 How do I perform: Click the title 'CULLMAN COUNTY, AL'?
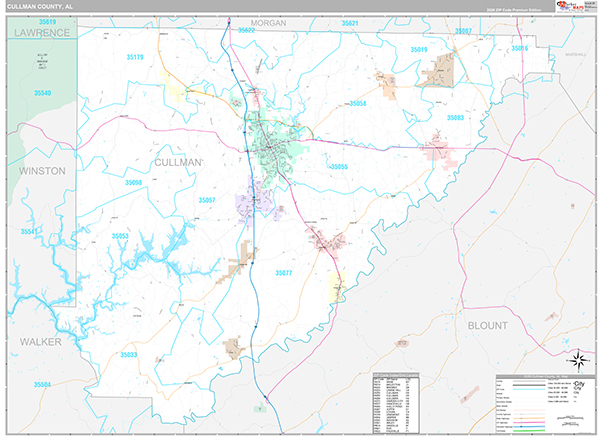click(x=39, y=7)
